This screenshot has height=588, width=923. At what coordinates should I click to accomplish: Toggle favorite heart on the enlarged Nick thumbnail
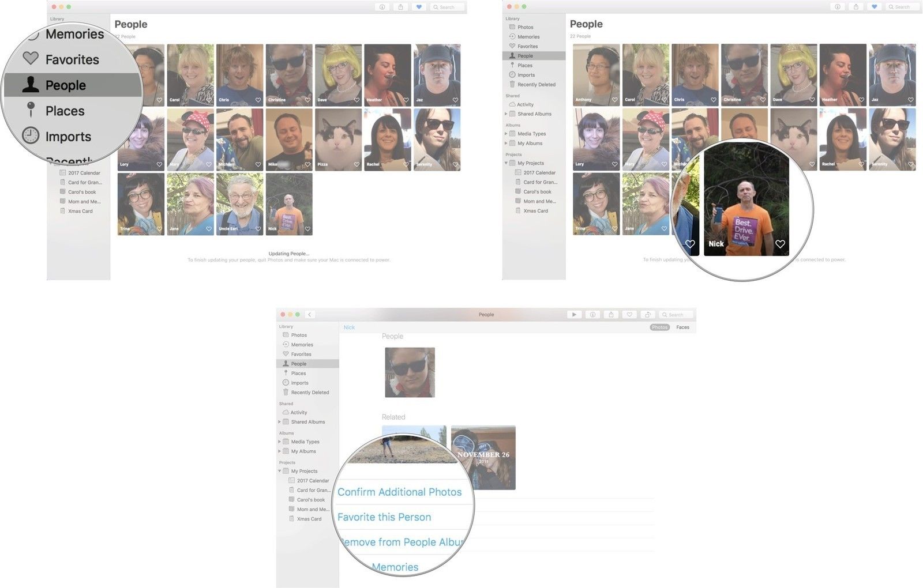[780, 244]
